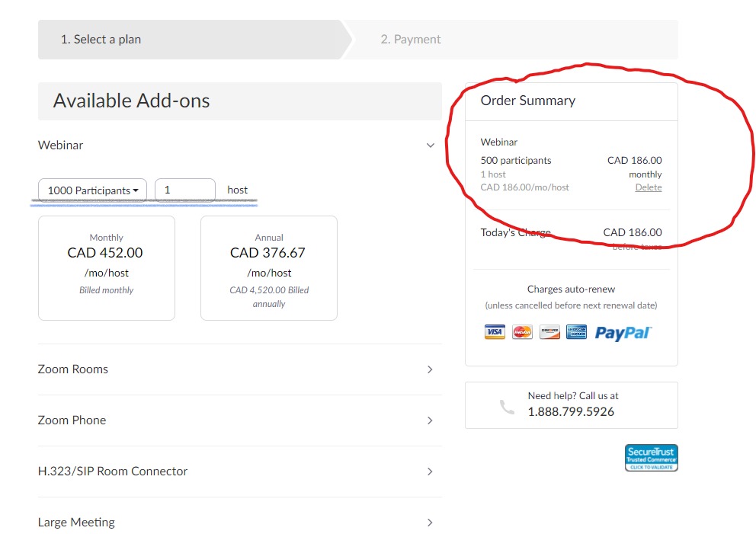Click the phone handset icon
Image resolution: width=756 pixels, height=534 pixels.
[x=507, y=407]
